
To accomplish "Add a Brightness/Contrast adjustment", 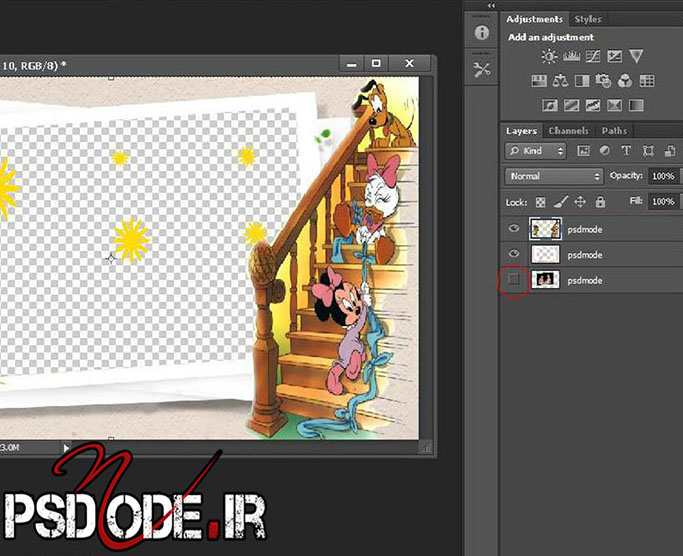I will [549, 56].
